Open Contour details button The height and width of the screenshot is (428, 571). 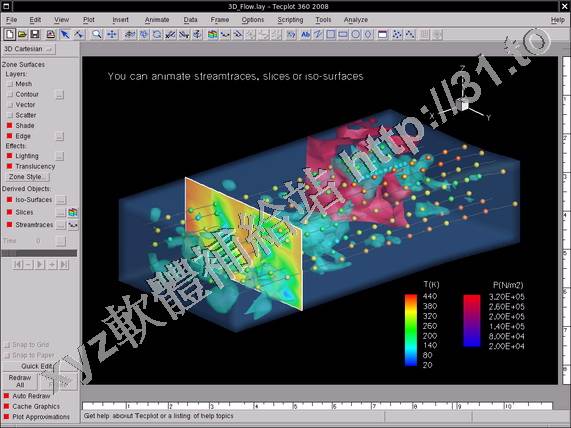(x=60, y=95)
